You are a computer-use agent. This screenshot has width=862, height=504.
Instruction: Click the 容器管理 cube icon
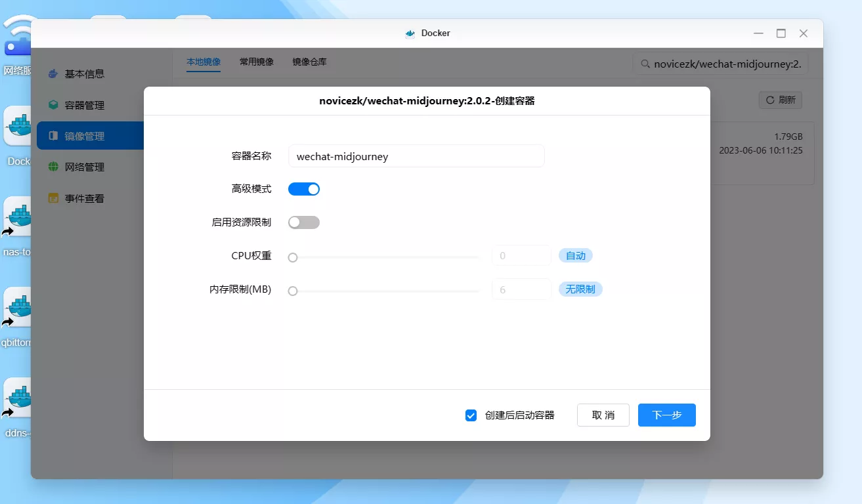[x=53, y=105]
